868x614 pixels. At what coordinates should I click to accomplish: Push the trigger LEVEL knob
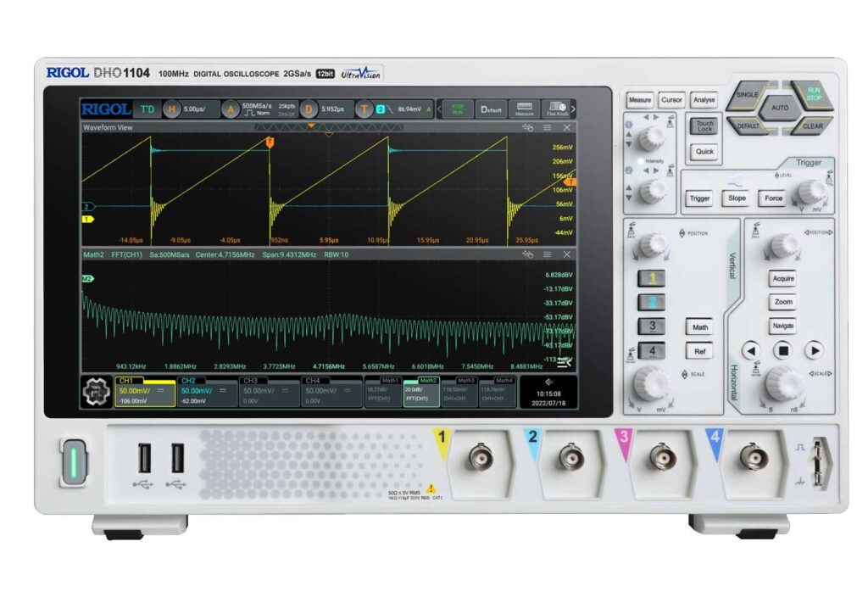(x=811, y=193)
